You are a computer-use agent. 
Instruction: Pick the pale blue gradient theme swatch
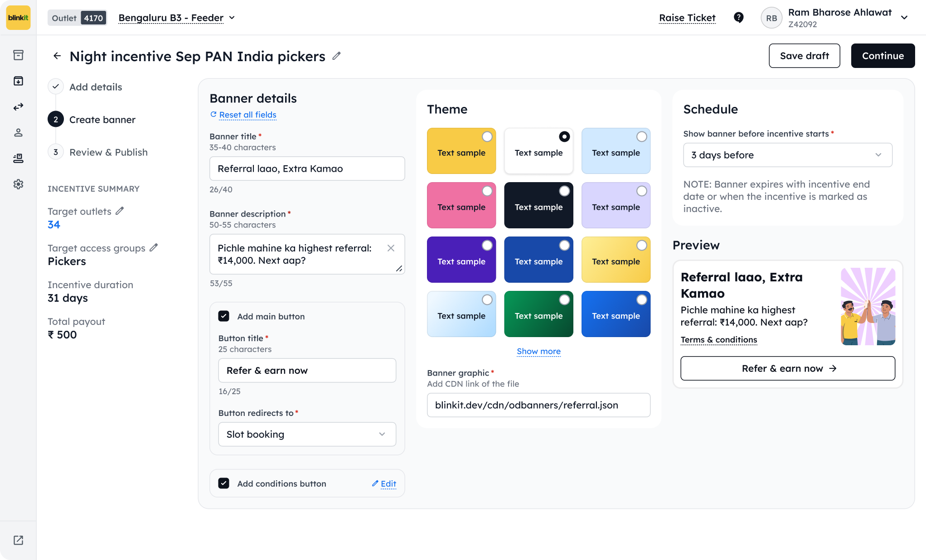tap(461, 314)
